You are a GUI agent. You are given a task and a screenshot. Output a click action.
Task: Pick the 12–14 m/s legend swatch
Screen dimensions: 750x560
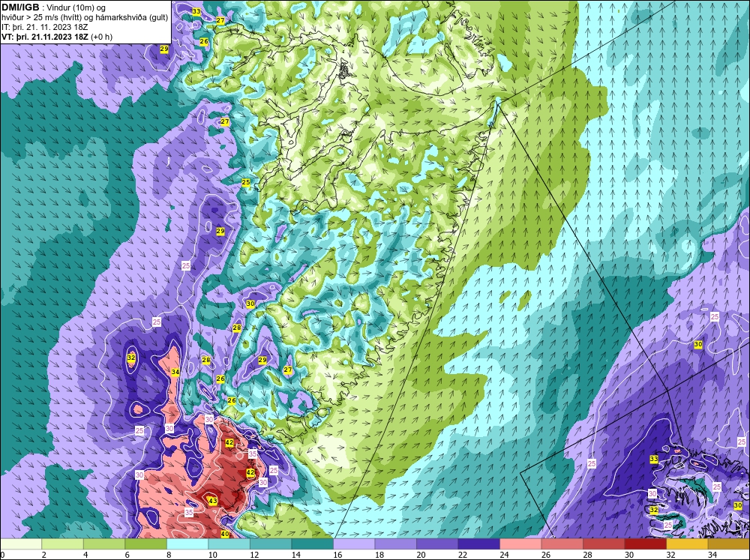pos(271,544)
